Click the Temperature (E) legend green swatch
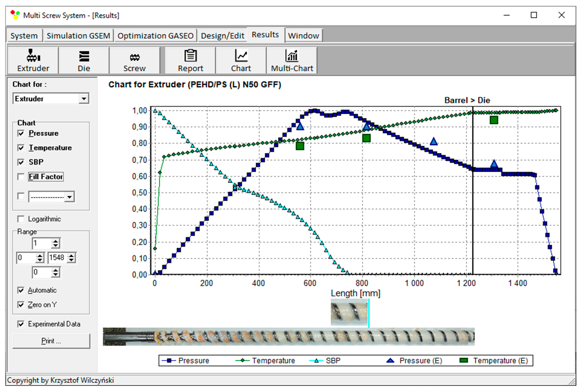Screen dimensions: 581x392 coord(464,360)
